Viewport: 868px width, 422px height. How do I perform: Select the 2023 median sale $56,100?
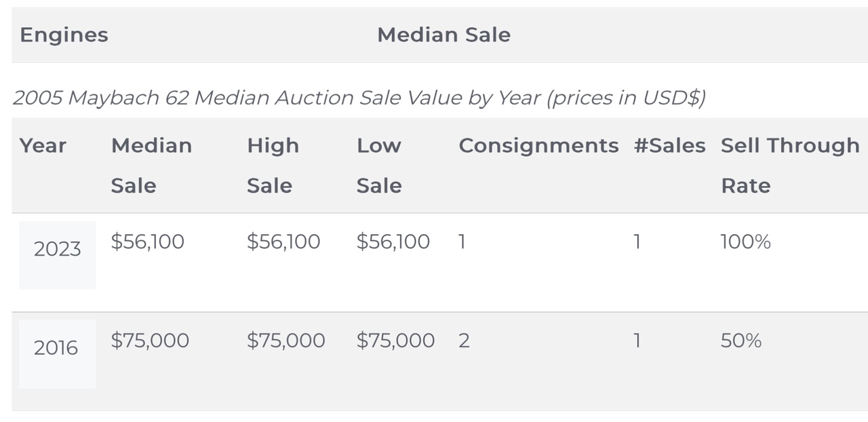coord(147,242)
